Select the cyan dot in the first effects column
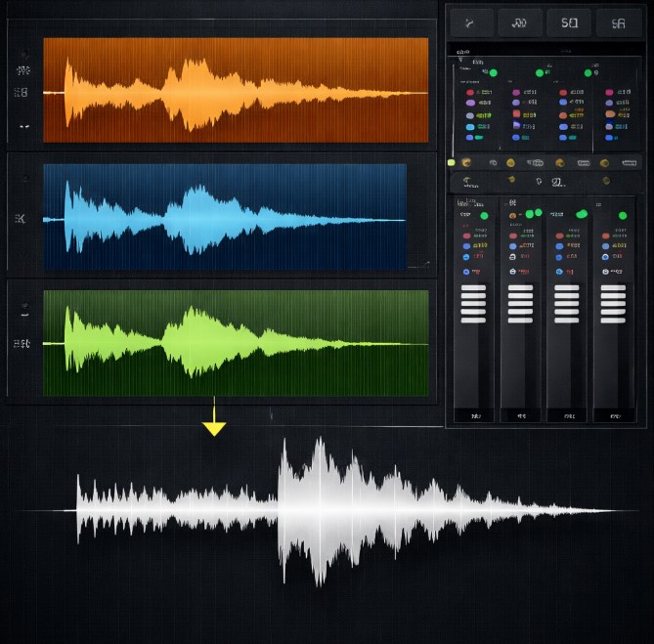This screenshot has height=644, width=654. pyautogui.click(x=470, y=127)
